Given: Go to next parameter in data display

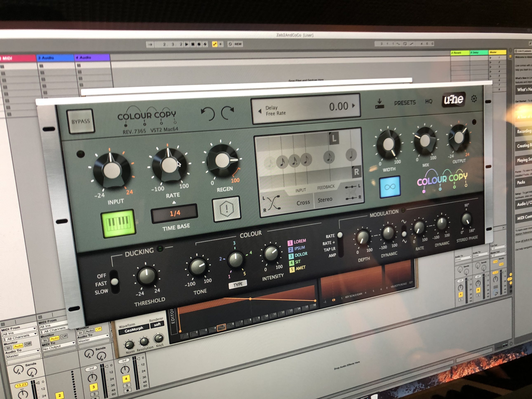Looking at the screenshot, I should click(354, 106).
